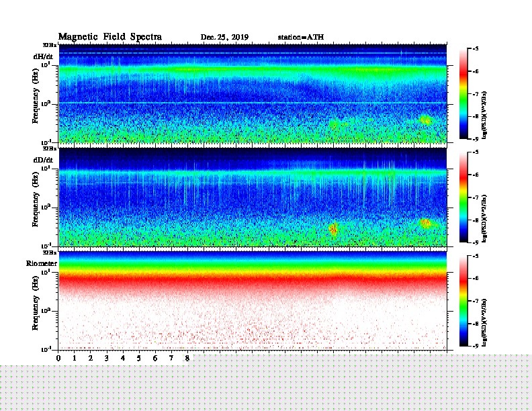Click the hour "5" tick label

tap(139, 358)
